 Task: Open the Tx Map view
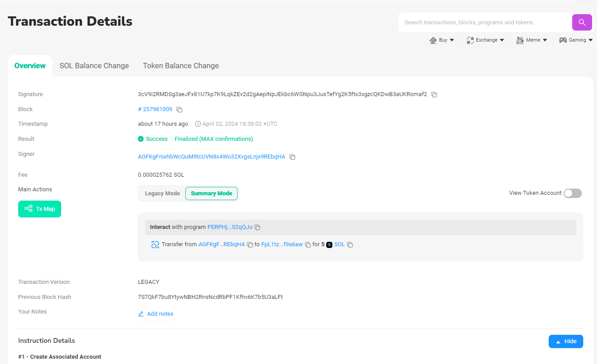tap(39, 209)
